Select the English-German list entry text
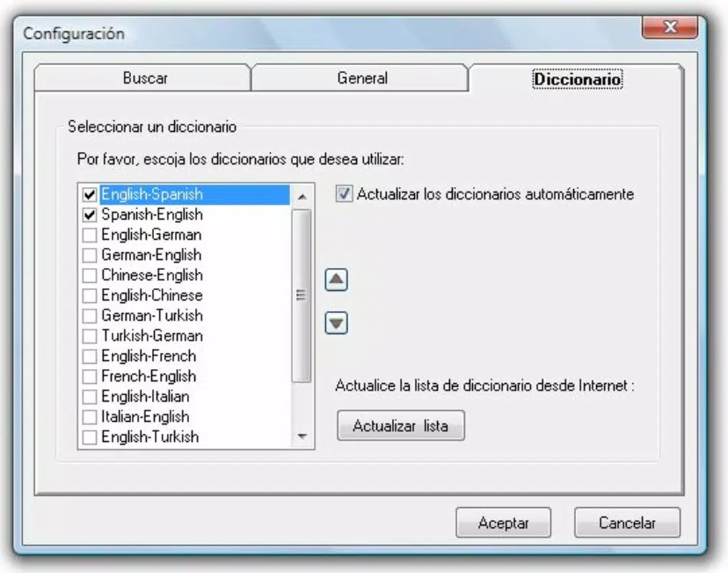This screenshot has height=573, width=728. point(151,235)
